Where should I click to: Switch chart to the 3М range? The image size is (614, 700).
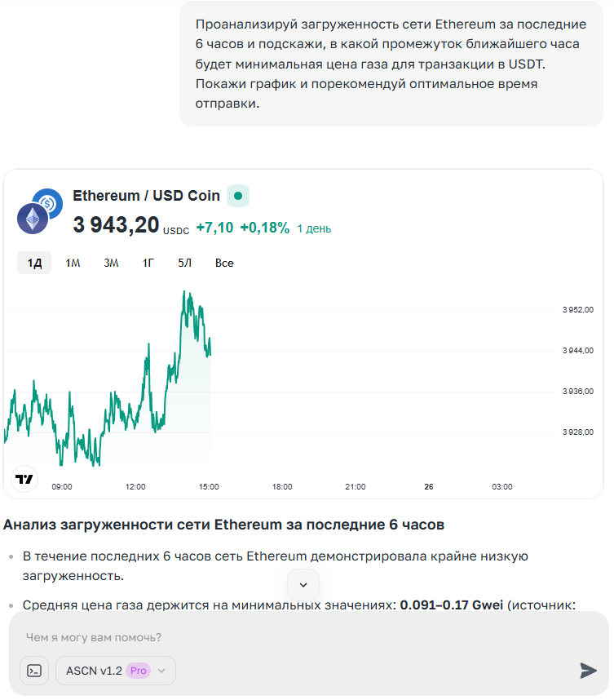tap(111, 263)
